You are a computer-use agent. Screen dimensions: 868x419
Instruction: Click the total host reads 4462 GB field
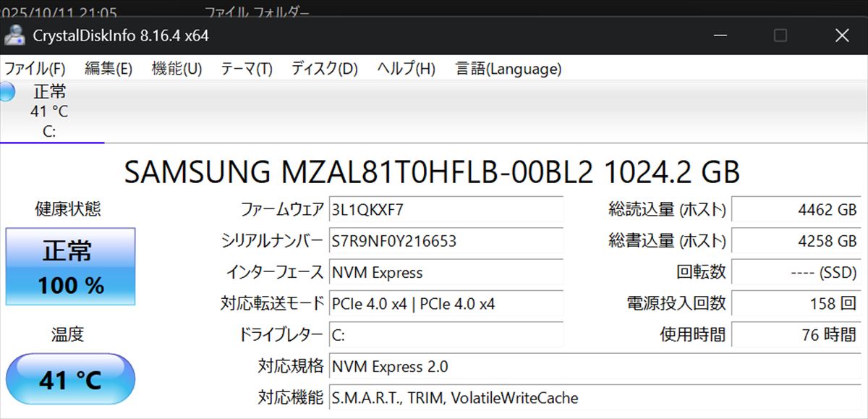coord(797,210)
